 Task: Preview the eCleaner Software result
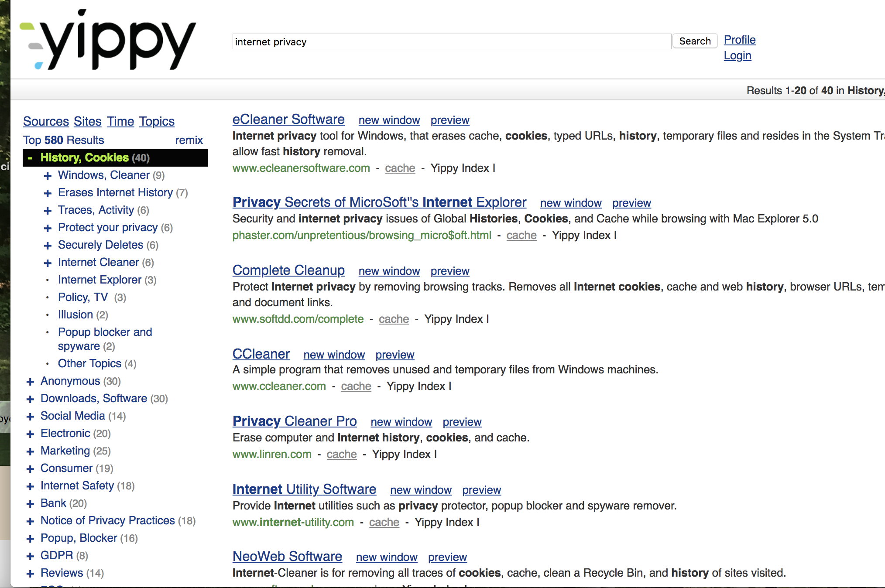450,120
